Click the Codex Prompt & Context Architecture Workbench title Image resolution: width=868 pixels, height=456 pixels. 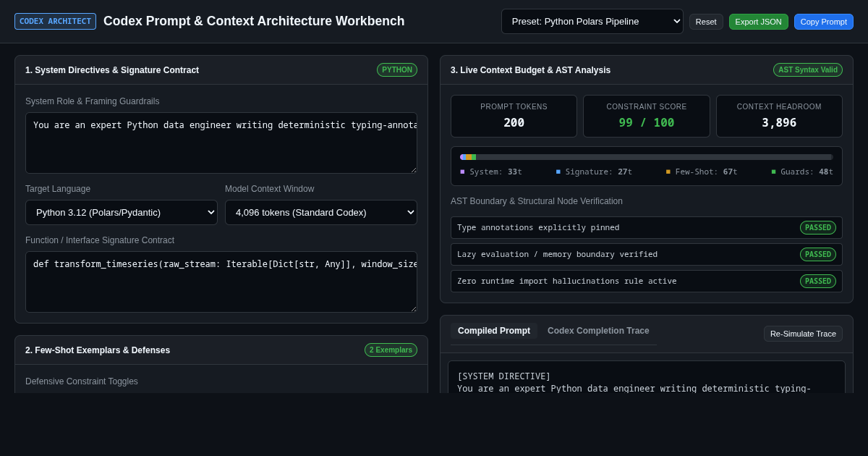click(x=254, y=21)
